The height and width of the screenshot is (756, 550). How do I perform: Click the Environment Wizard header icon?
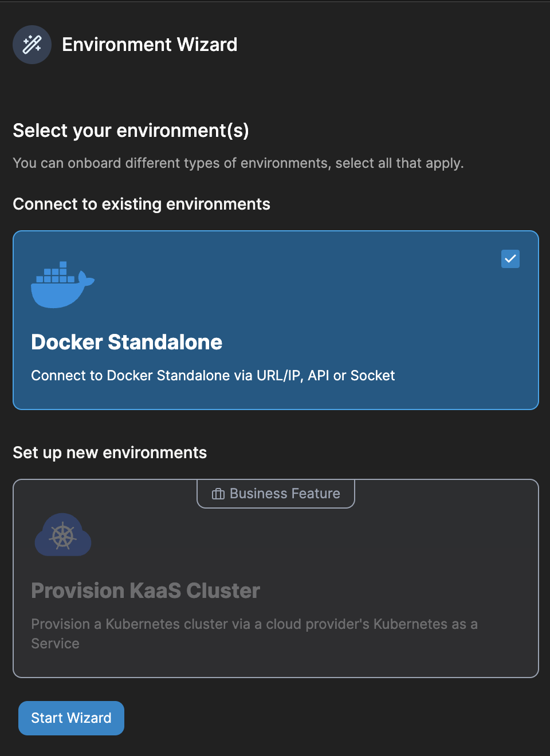tap(32, 44)
